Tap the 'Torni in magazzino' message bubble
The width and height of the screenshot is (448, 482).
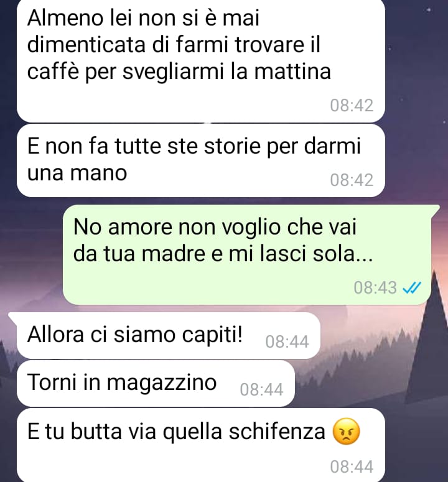click(x=156, y=383)
